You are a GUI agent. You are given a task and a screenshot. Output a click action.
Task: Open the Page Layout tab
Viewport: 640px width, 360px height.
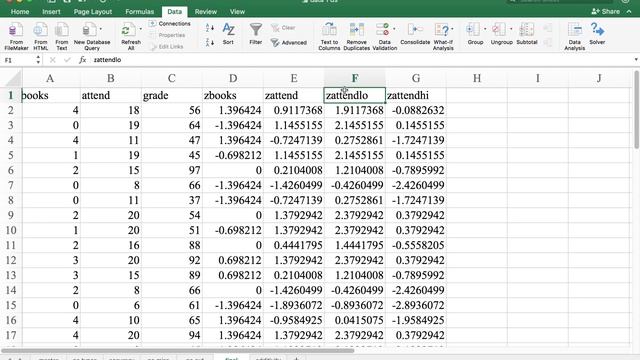click(93, 12)
